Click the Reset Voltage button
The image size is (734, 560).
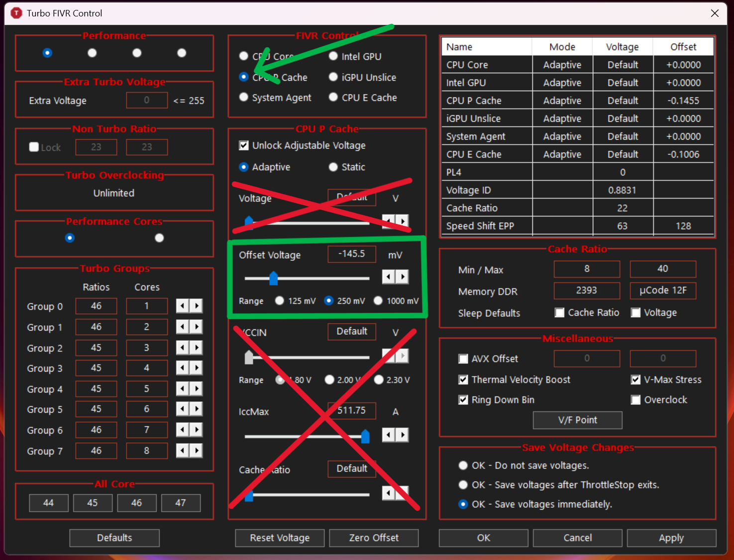(x=280, y=538)
